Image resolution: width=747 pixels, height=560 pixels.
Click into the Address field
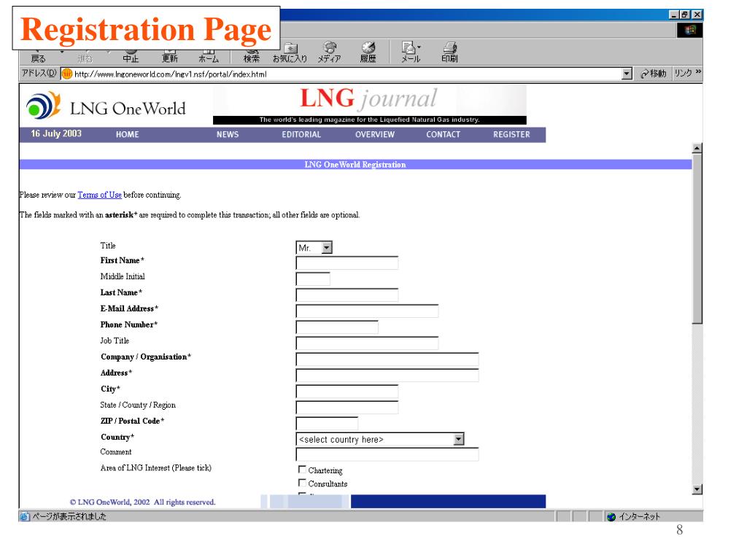tap(387, 376)
